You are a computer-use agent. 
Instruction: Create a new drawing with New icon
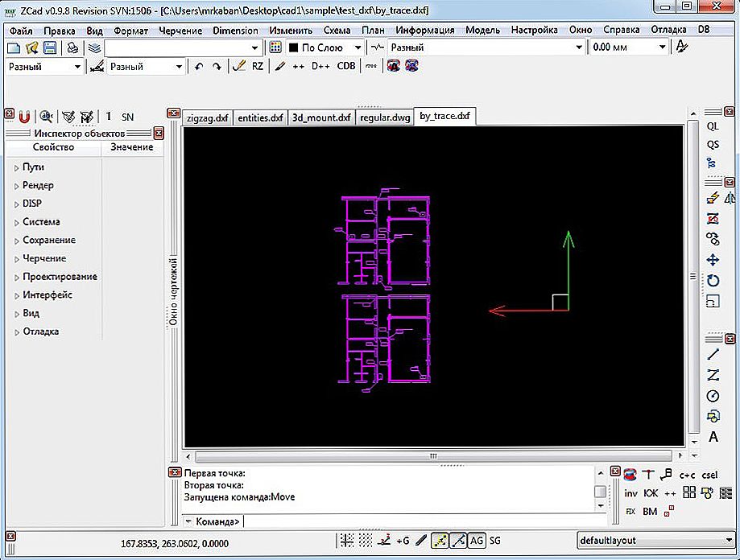(x=14, y=47)
